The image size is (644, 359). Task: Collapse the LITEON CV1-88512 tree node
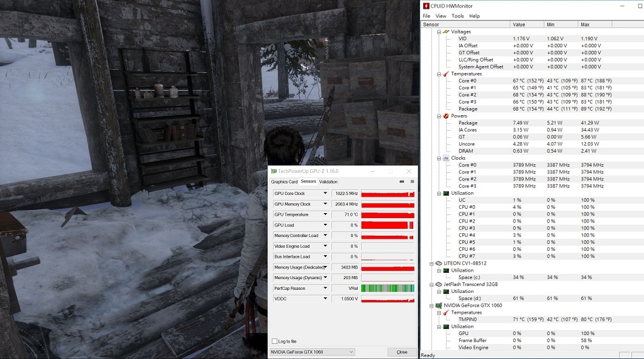pyautogui.click(x=431, y=263)
